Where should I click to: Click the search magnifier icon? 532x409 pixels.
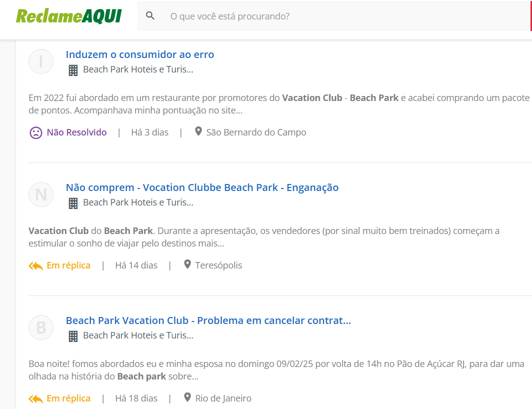tap(150, 16)
